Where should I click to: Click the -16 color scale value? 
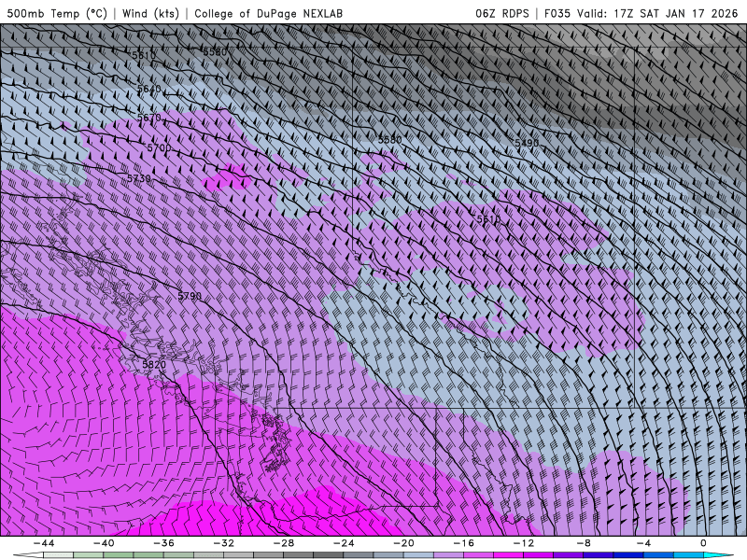(463, 543)
